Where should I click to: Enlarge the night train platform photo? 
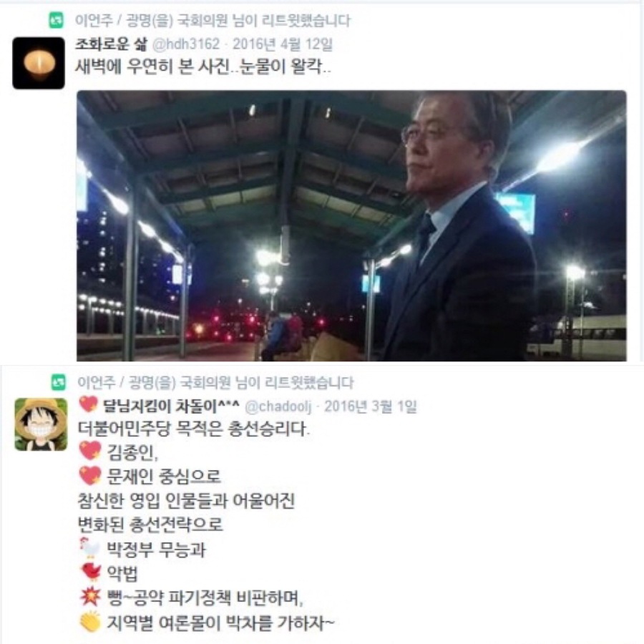[x=351, y=225]
